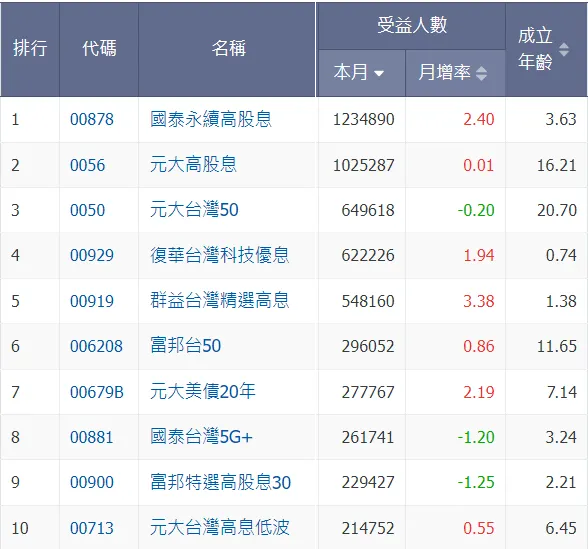Open ETF code 0056 link
This screenshot has width=588, height=549.
point(87,165)
